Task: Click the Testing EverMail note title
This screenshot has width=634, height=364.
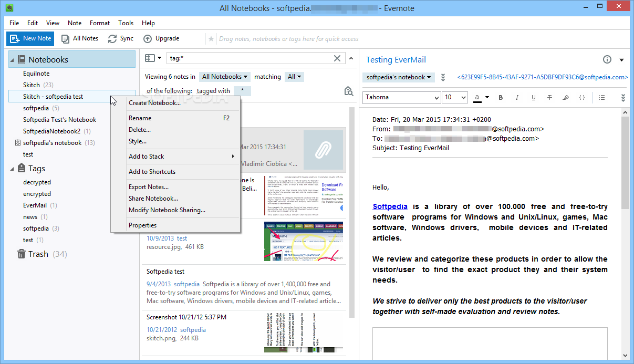Action: click(x=396, y=60)
